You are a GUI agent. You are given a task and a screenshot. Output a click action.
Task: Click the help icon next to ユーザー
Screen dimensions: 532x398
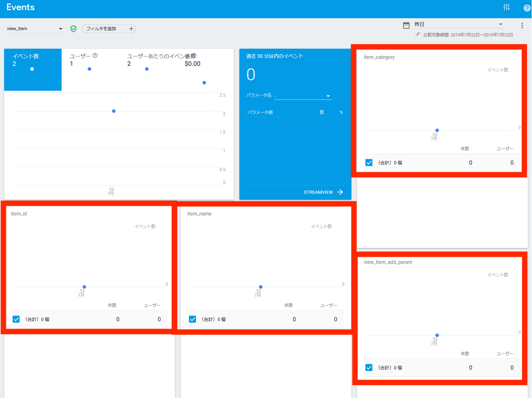coord(95,55)
